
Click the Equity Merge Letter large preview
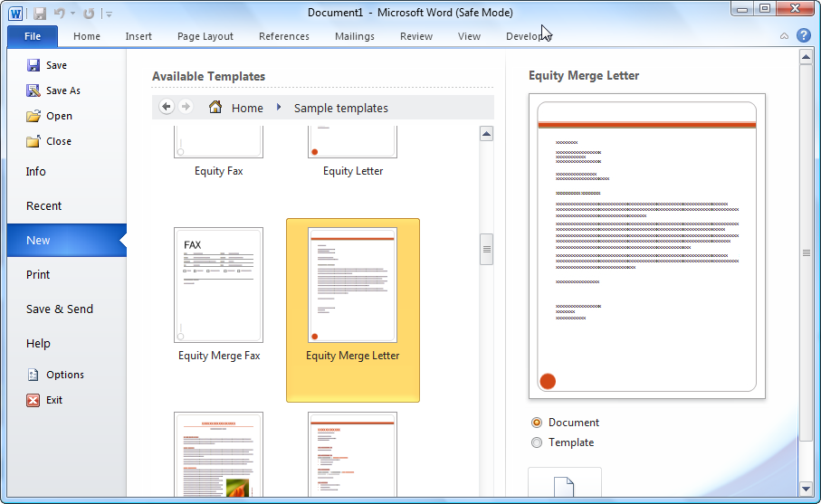646,246
